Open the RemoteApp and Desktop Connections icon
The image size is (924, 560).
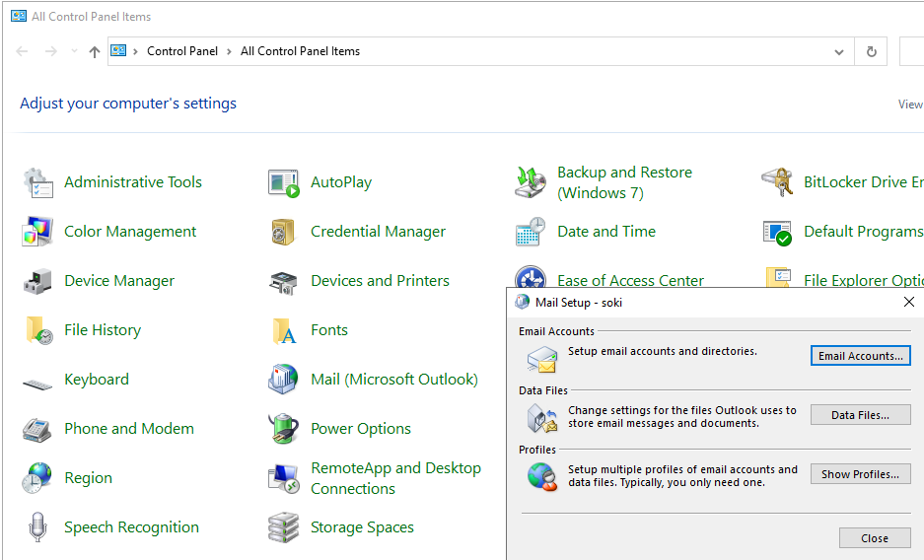pos(283,478)
